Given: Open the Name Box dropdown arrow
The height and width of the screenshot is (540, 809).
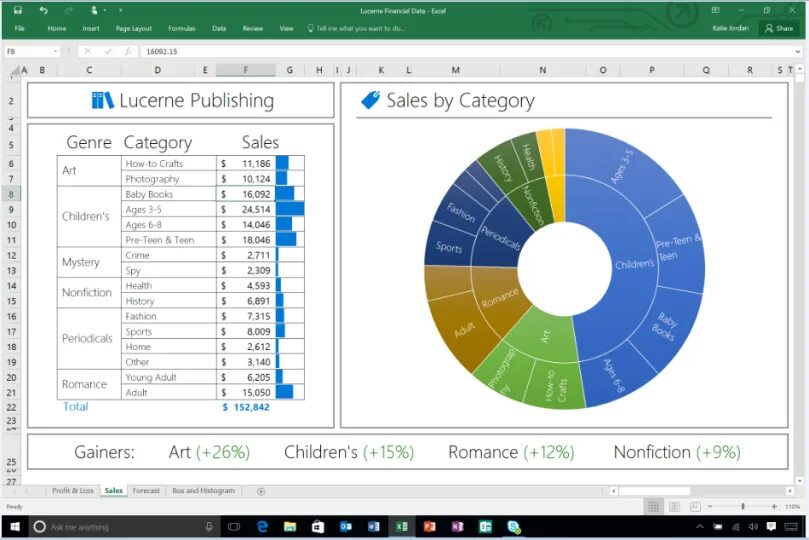Looking at the screenshot, I should (55, 52).
